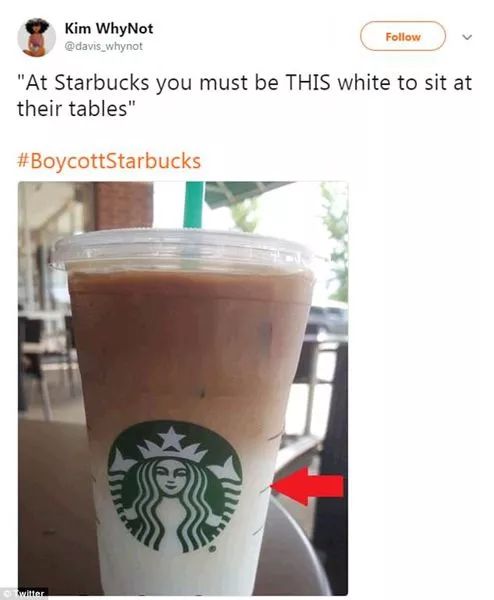Click the Kim WhyNot display name
Image resolution: width=494 pixels, height=600 pixels.
(109, 28)
